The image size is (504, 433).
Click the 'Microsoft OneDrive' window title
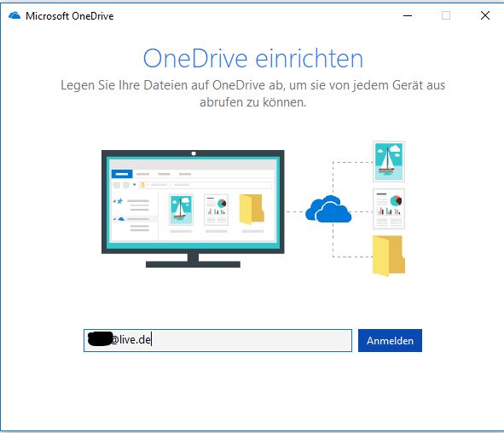[x=70, y=16]
